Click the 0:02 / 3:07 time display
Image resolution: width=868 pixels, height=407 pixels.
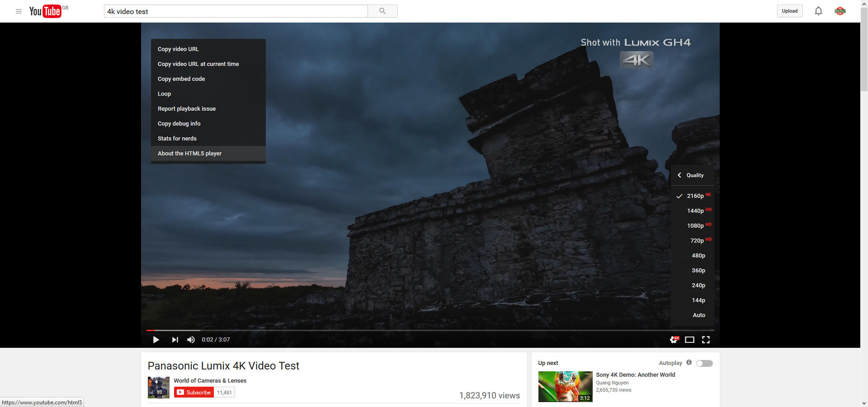[x=216, y=340]
